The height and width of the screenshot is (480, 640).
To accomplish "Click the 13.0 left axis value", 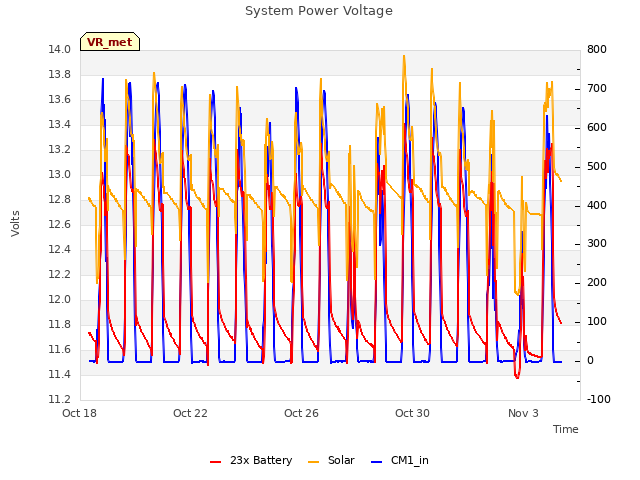I will (x=60, y=174).
